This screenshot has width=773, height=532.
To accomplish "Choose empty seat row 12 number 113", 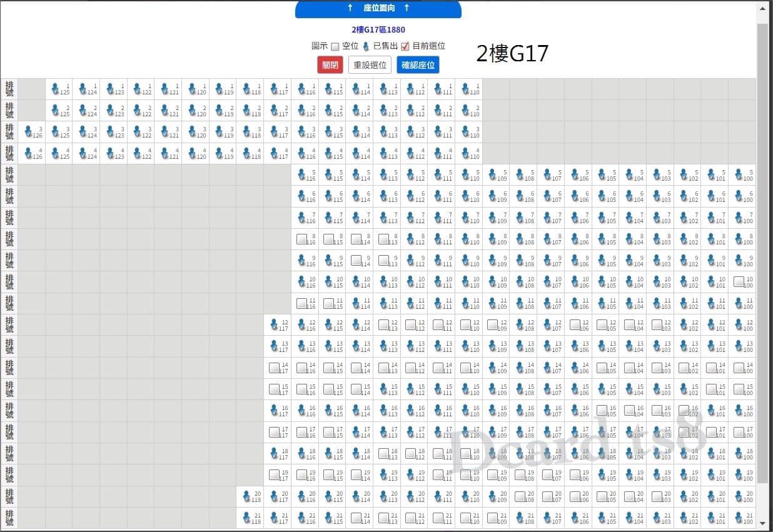I will [383, 325].
